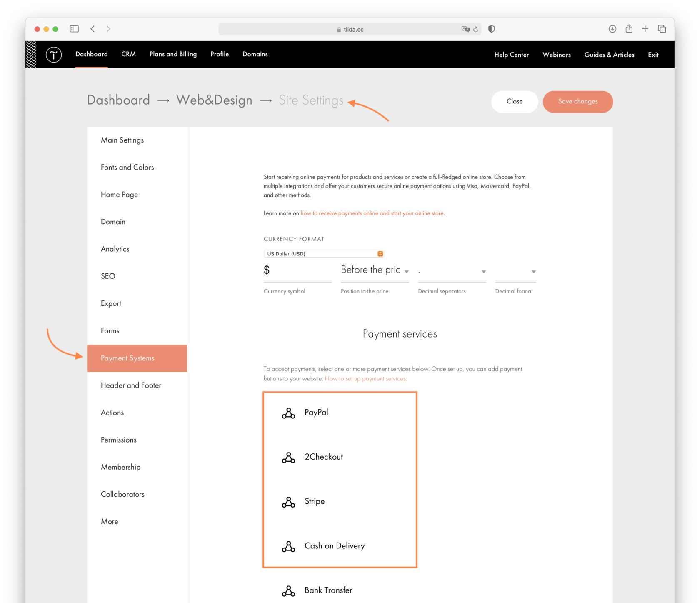Click the tilda.cc address bar
This screenshot has height=603, width=700.
[350, 29]
